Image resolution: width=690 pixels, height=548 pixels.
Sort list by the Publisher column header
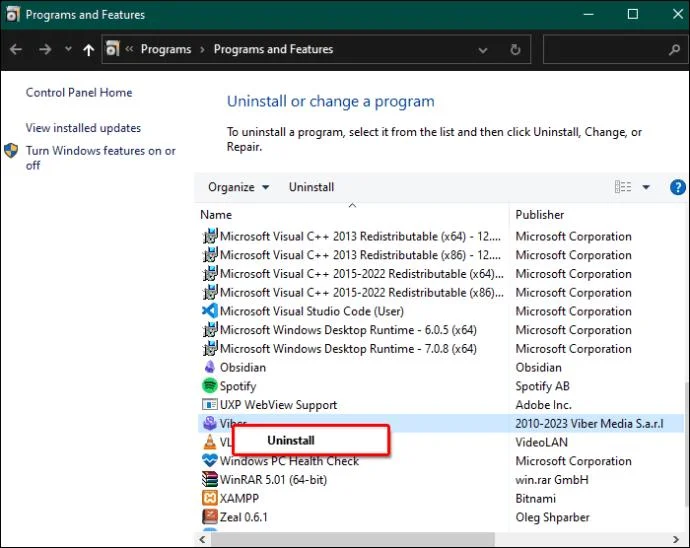tap(540, 215)
